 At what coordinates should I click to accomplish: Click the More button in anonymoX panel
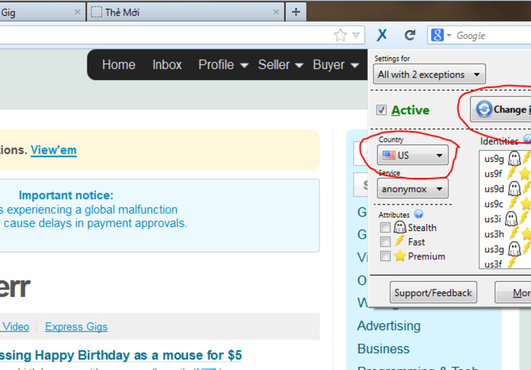pos(513,292)
